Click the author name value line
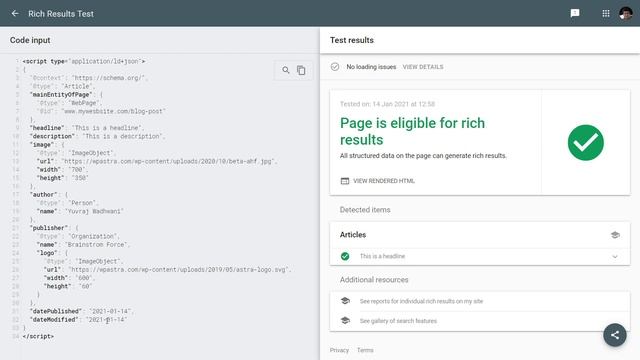This screenshot has width=640, height=360. [x=80, y=211]
